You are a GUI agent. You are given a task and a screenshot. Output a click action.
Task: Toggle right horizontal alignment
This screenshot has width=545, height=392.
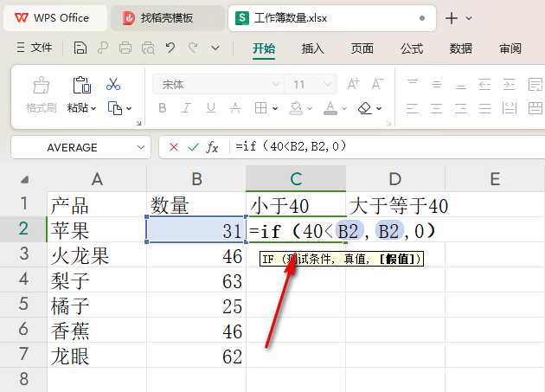[461, 108]
